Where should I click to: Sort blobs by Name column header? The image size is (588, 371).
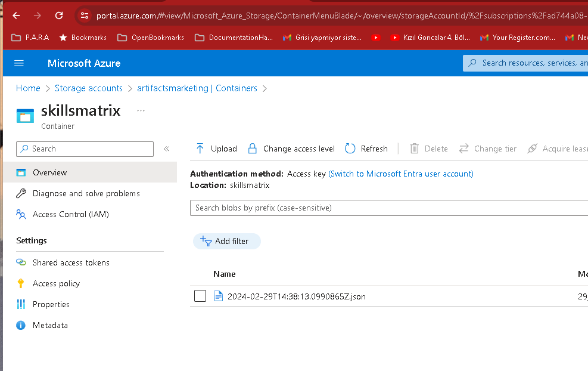[224, 274]
